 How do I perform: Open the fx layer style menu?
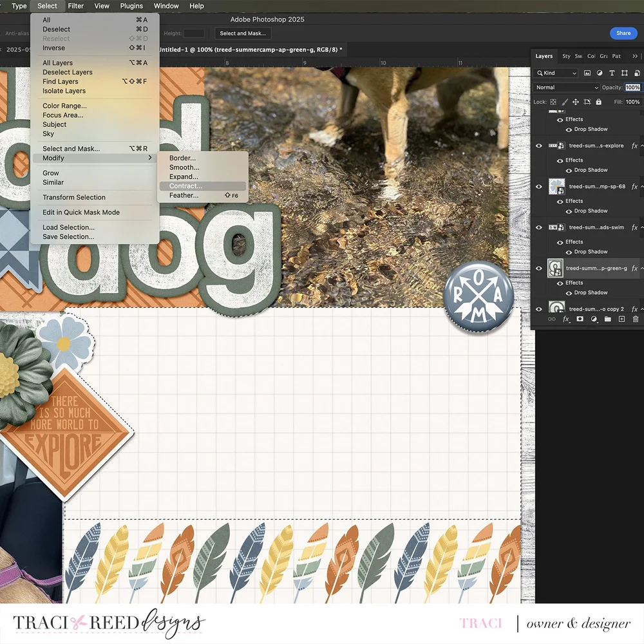[565, 319]
